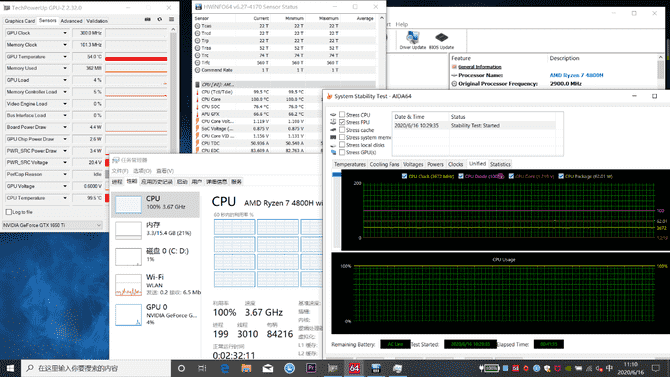The height and width of the screenshot is (377, 670).
Task: Select Wi-Fi graph in Task Manager
Action: tap(128, 285)
